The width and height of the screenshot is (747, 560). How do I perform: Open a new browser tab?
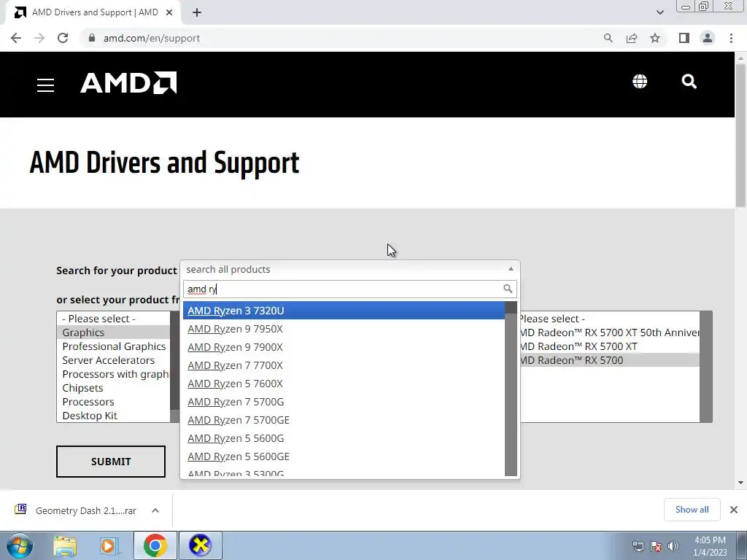tap(197, 13)
